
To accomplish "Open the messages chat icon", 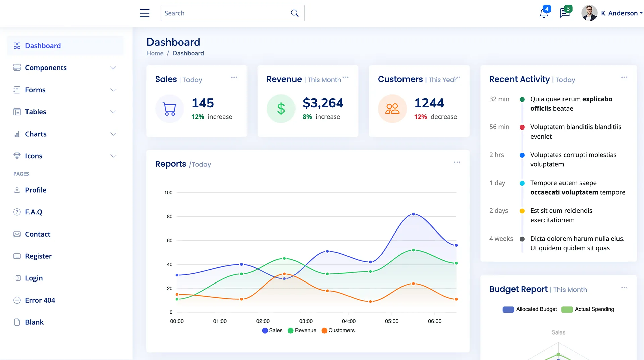I will point(565,13).
